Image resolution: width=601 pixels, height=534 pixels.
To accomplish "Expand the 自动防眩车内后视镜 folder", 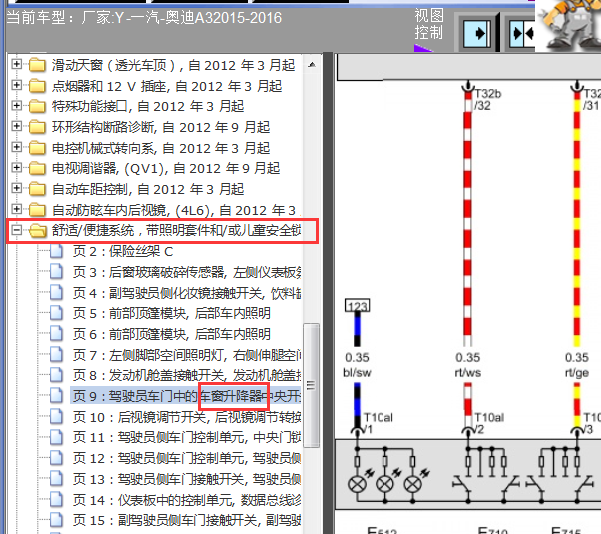I will [16, 209].
